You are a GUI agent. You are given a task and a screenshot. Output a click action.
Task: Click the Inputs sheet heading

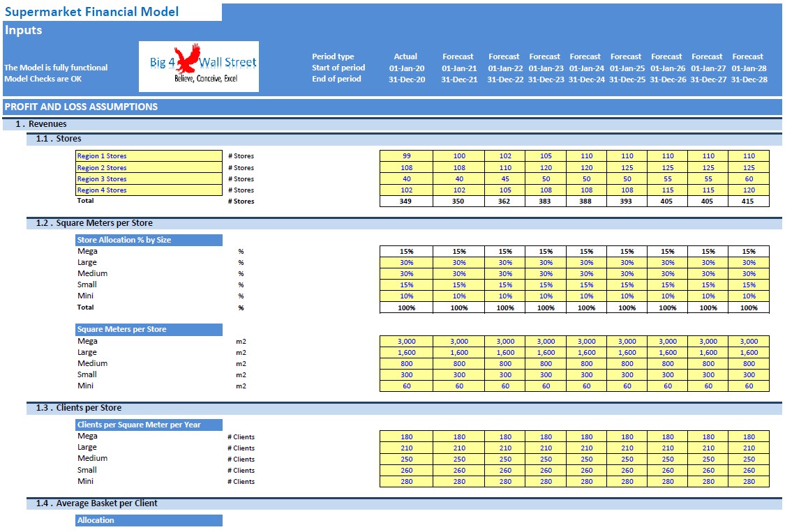coord(23,30)
